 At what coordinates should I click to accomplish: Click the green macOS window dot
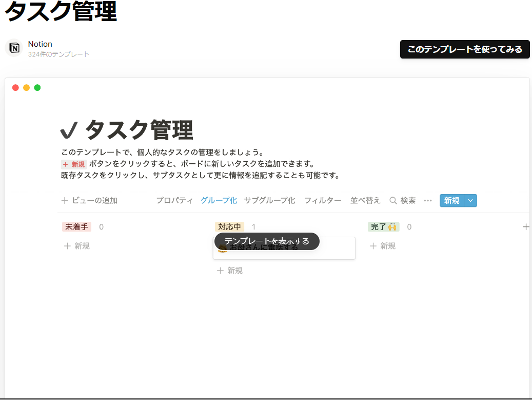[37, 88]
